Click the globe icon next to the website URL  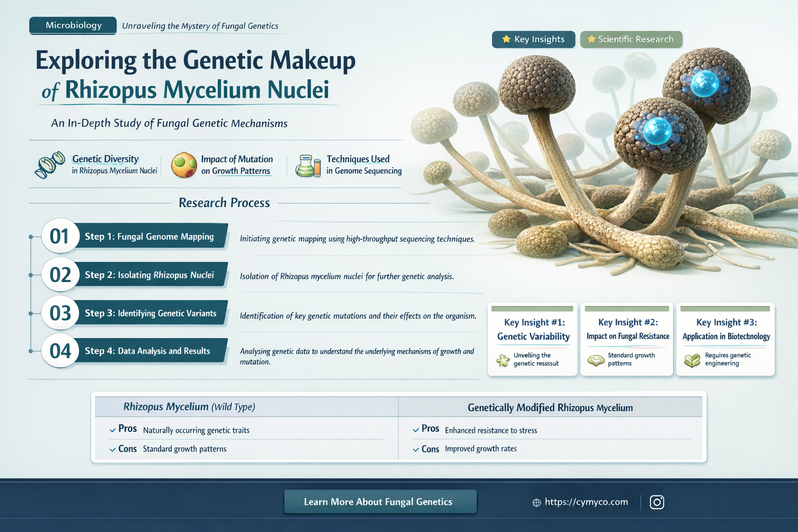pyautogui.click(x=536, y=502)
